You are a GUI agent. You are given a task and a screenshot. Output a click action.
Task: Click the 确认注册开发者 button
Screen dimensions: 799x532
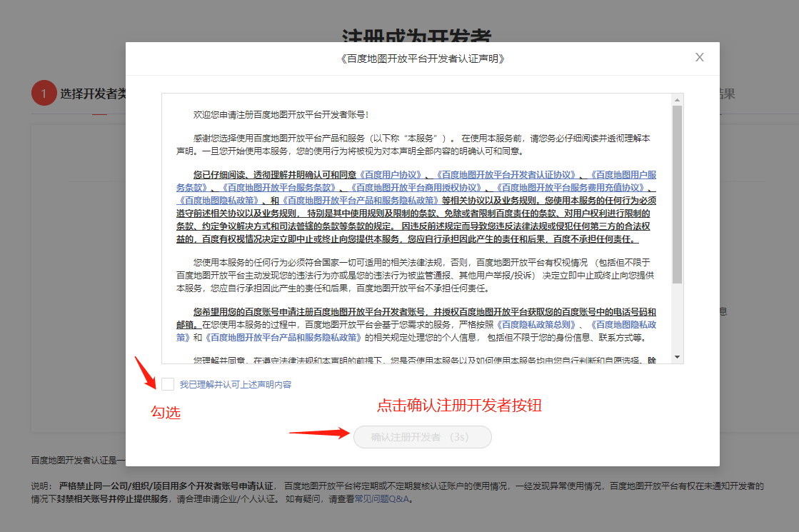[x=423, y=437]
